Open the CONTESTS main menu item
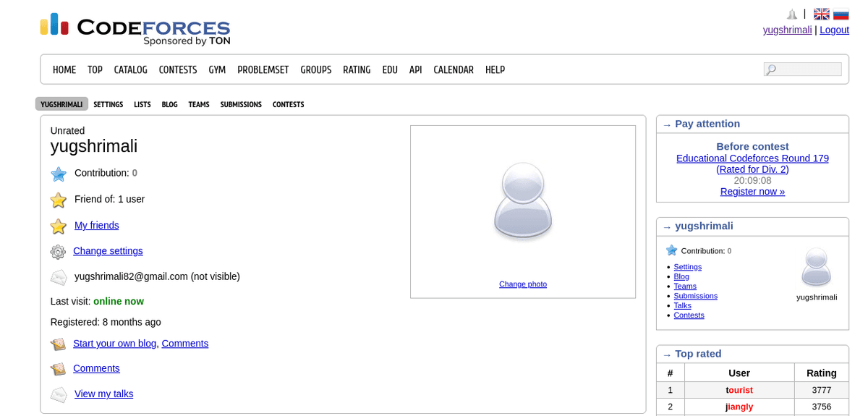Viewport: 868px width, 416px height. [178, 69]
